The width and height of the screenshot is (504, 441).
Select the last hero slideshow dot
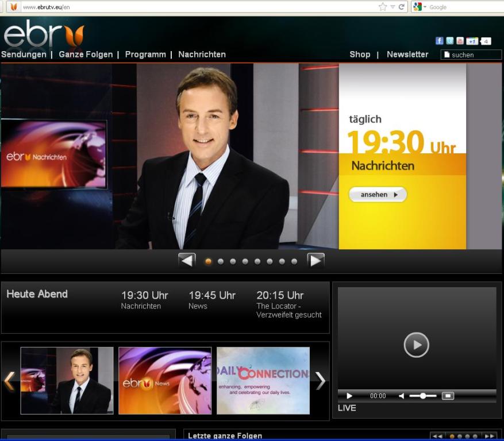[x=294, y=261]
